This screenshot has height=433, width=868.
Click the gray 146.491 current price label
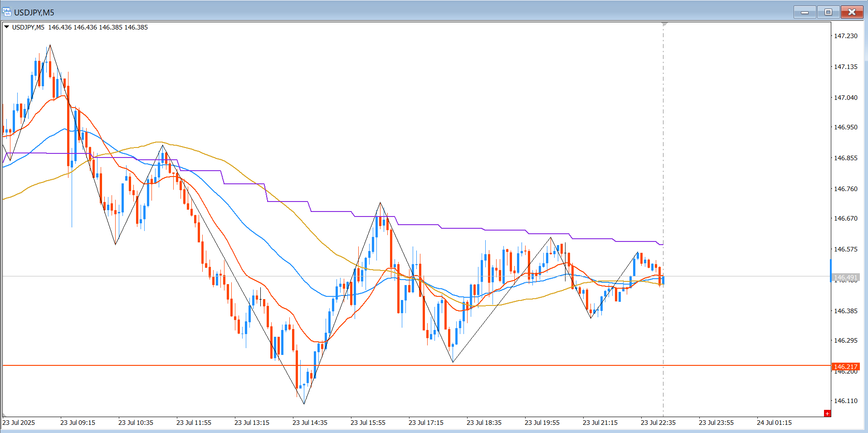pyautogui.click(x=845, y=277)
